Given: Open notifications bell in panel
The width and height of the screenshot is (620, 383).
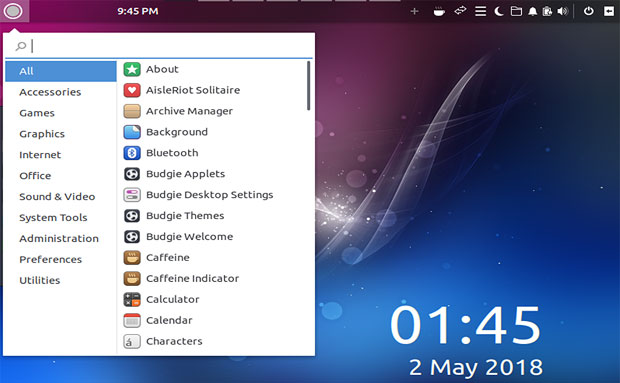Looking at the screenshot, I should [x=533, y=11].
